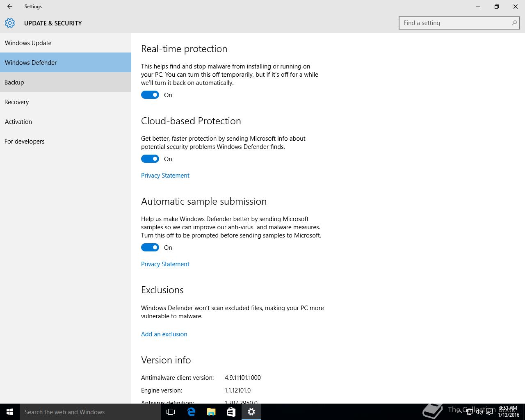Turn off Cloud-based Protection toggle
This screenshot has width=525, height=420.
point(150,159)
